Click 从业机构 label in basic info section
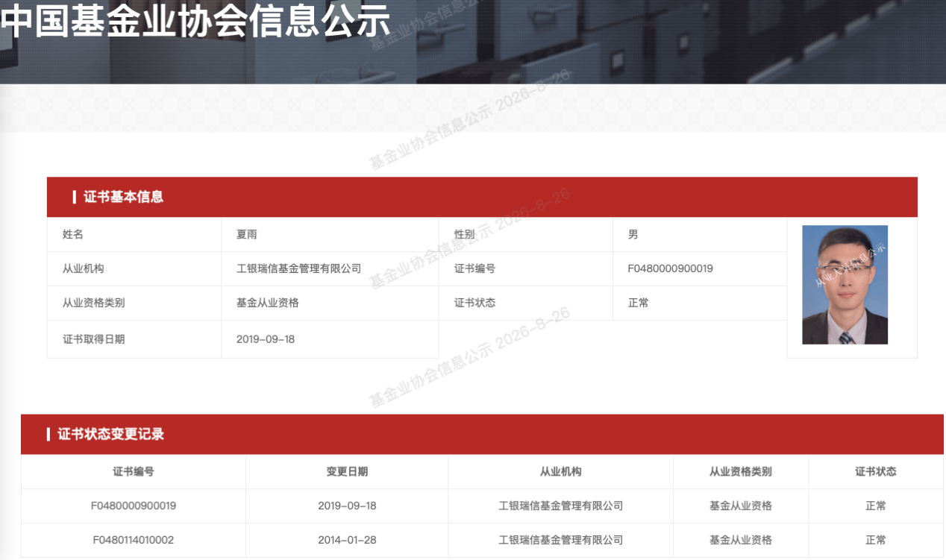Viewport: 946px width, 560px height. pyautogui.click(x=84, y=268)
